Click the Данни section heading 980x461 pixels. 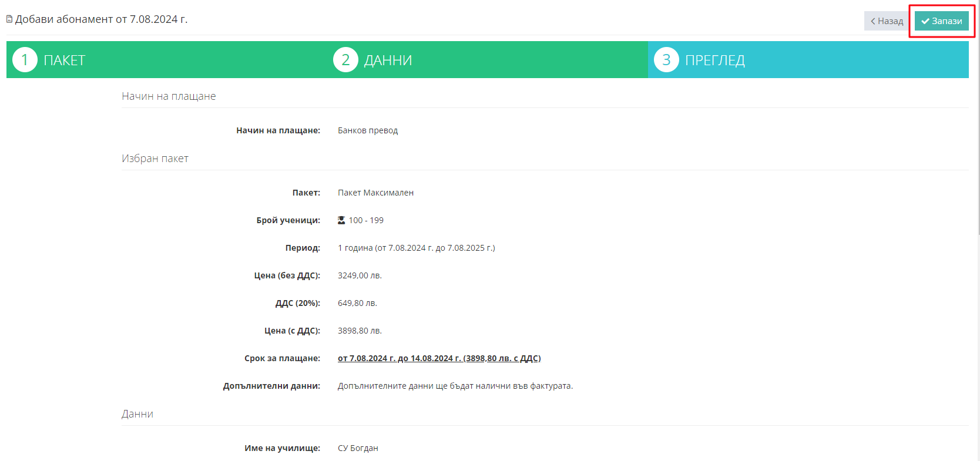137,414
